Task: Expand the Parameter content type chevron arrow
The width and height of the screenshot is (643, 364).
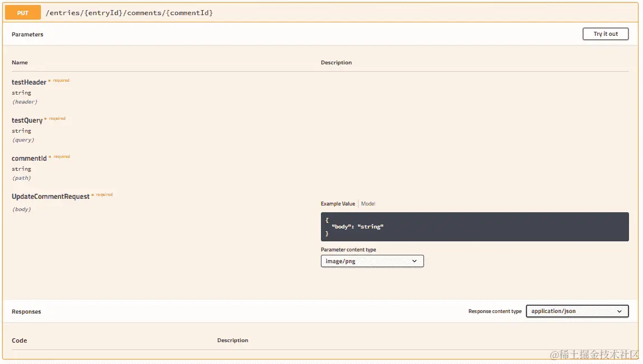Action: [x=414, y=261]
